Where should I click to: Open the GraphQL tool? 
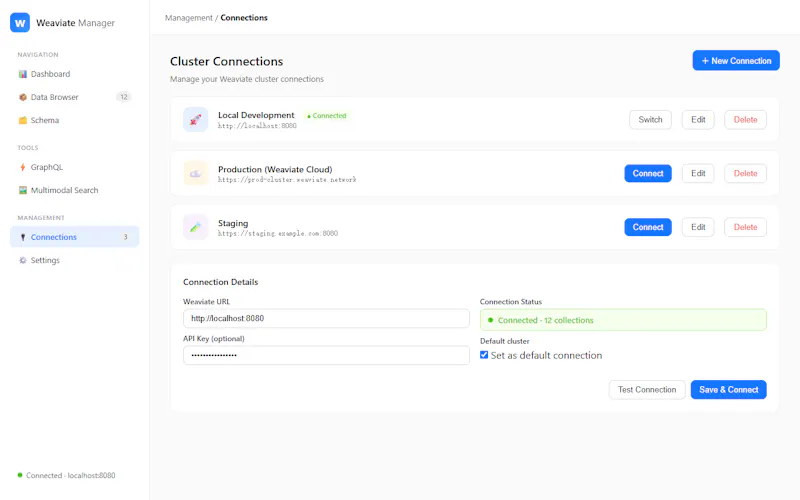click(x=74, y=167)
